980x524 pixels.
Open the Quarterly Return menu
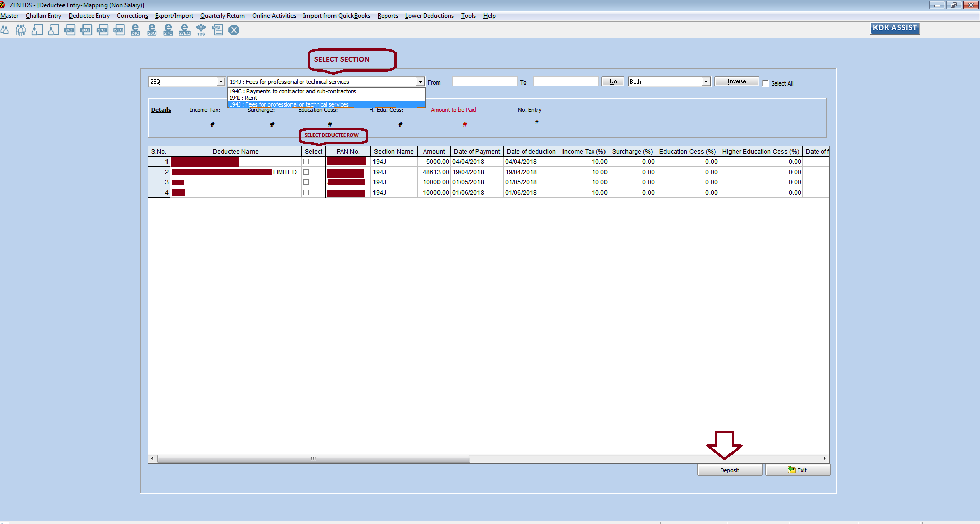point(222,16)
